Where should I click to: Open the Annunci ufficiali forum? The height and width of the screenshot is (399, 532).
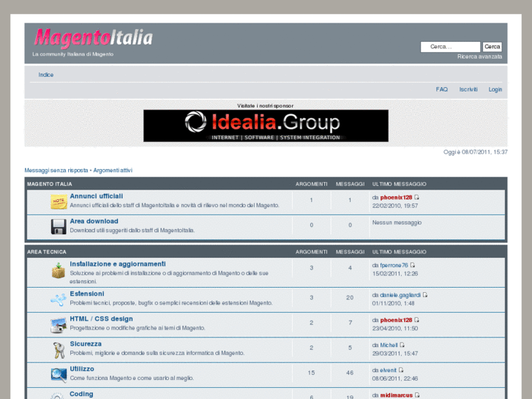97,196
